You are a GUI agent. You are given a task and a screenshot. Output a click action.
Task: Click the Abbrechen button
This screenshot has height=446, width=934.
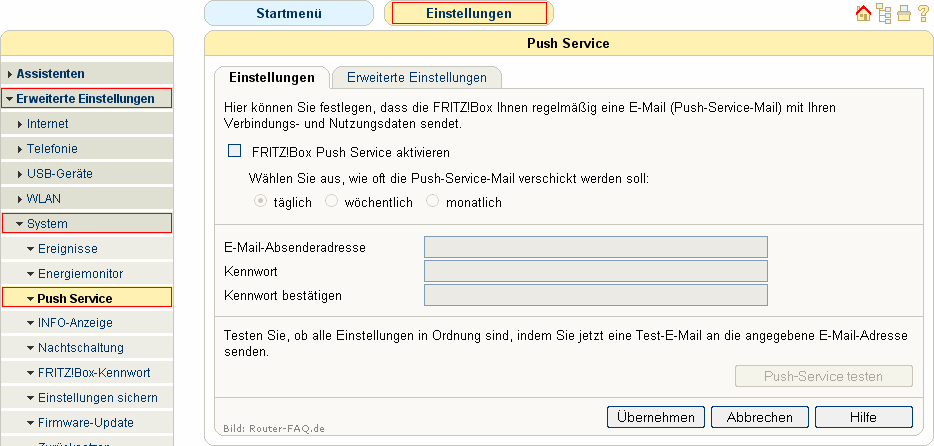(x=759, y=417)
